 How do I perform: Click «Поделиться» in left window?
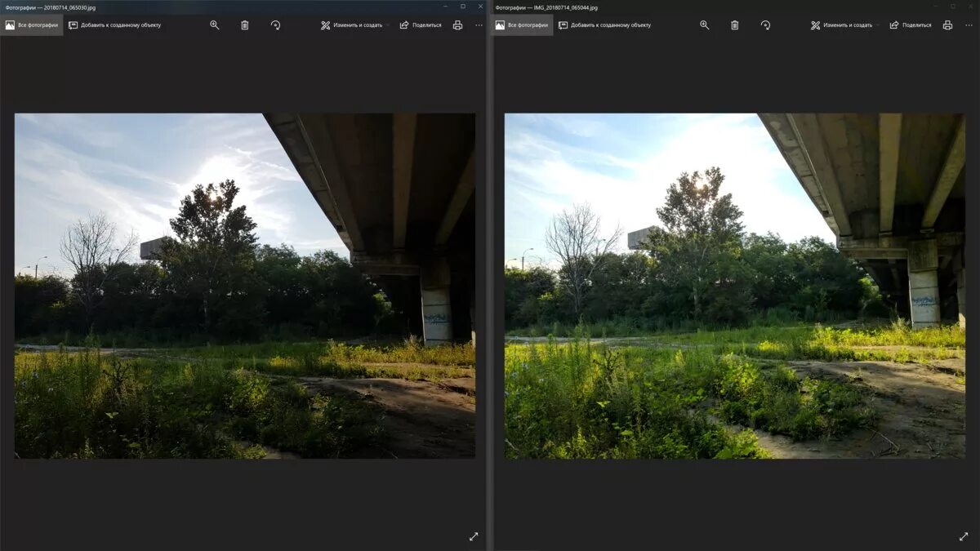[421, 25]
